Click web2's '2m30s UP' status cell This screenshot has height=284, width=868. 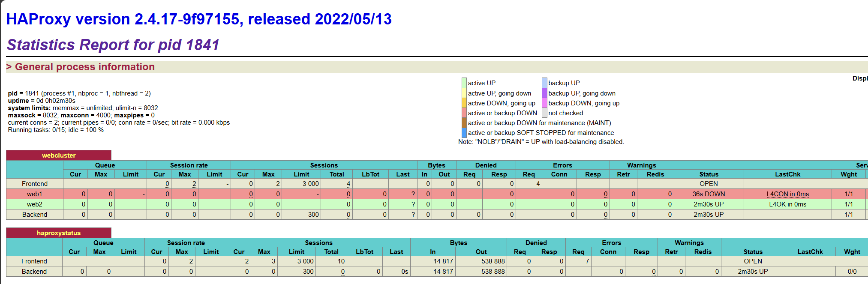(x=709, y=204)
